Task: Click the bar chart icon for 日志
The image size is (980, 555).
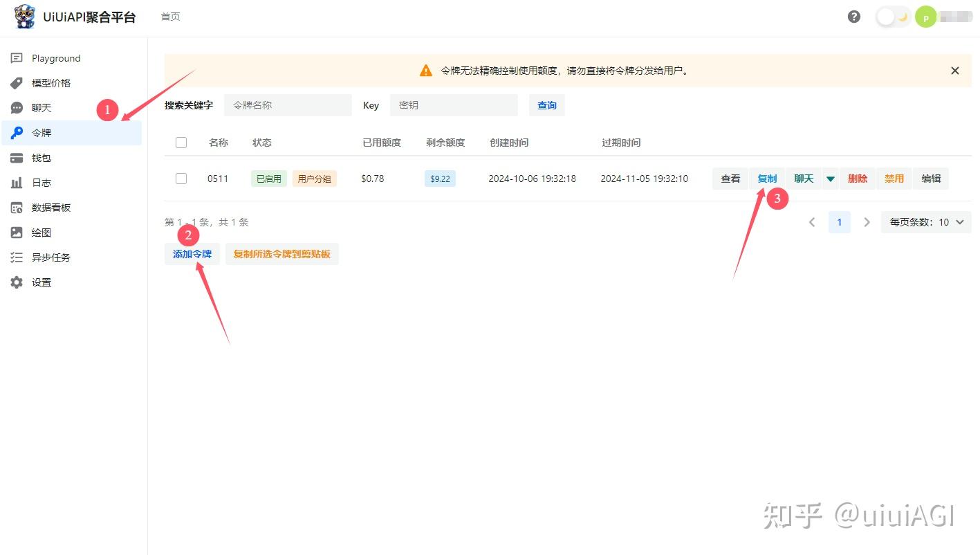Action: click(x=17, y=183)
